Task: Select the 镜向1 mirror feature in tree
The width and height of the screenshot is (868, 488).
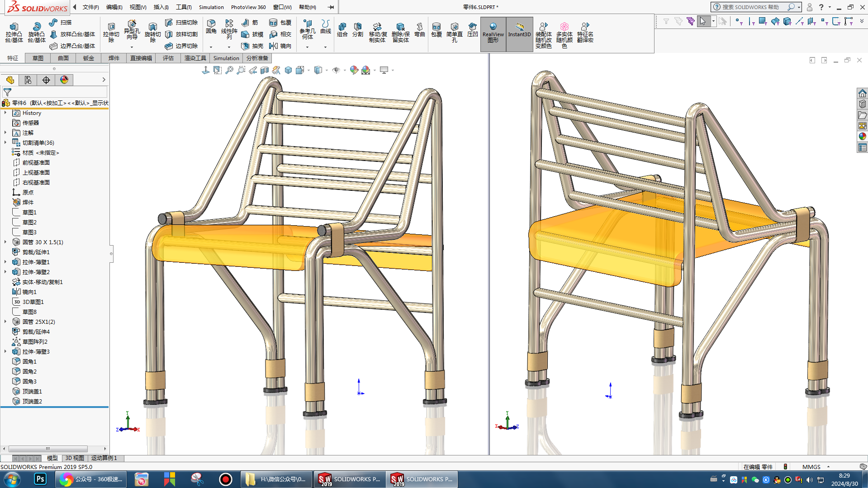Action: tap(29, 292)
